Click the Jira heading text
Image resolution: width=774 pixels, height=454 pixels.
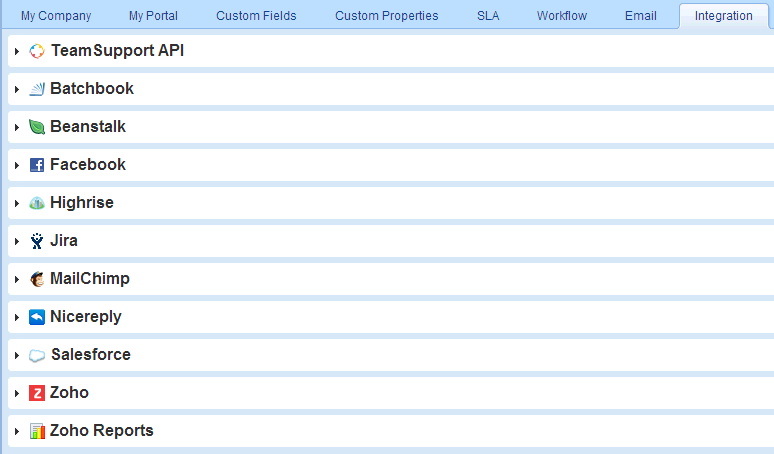[x=64, y=240]
